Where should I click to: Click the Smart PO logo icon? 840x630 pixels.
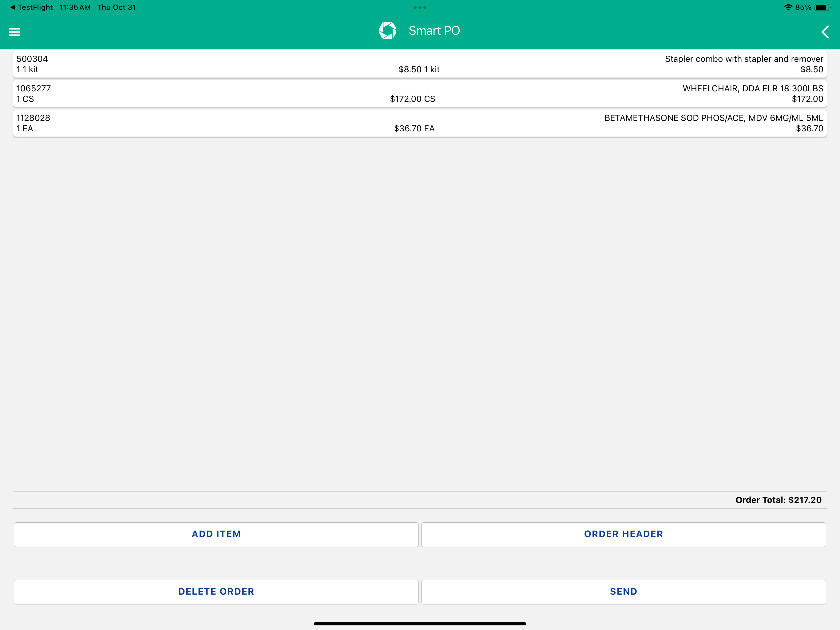[x=387, y=31]
